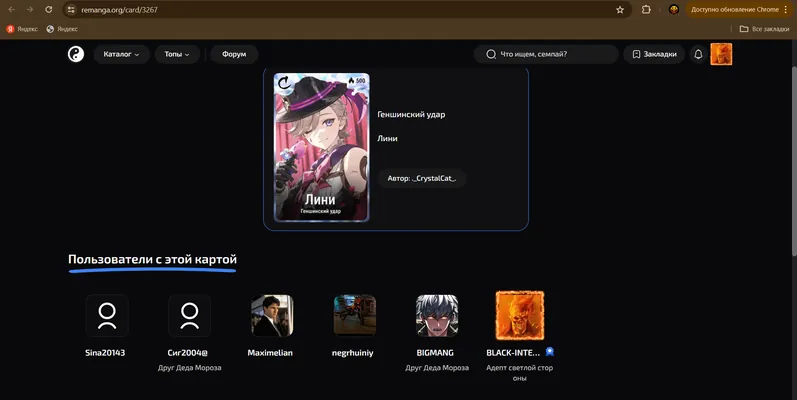The image size is (797, 400).
Task: Expand the Топы dropdown
Action: click(177, 54)
